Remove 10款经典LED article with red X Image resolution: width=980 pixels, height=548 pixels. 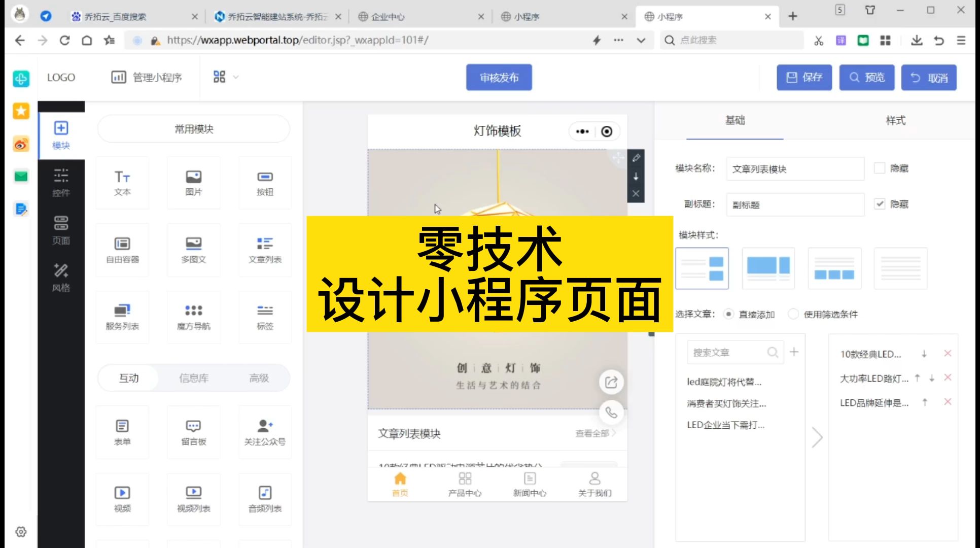coord(947,354)
